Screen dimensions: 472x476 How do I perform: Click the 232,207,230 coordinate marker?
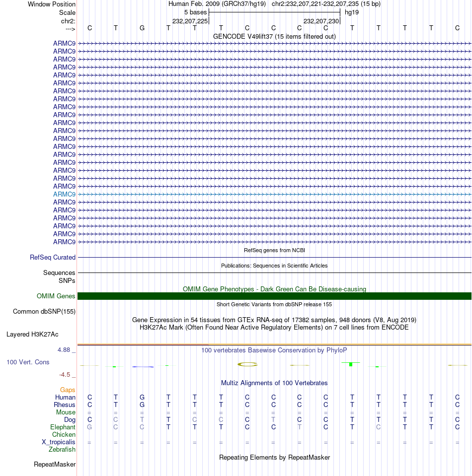(321, 21)
